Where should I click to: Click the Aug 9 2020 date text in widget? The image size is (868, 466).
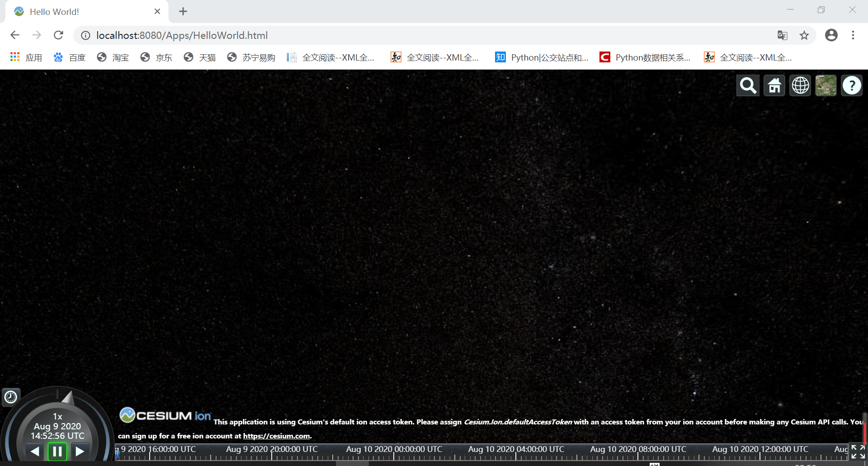(x=57, y=426)
